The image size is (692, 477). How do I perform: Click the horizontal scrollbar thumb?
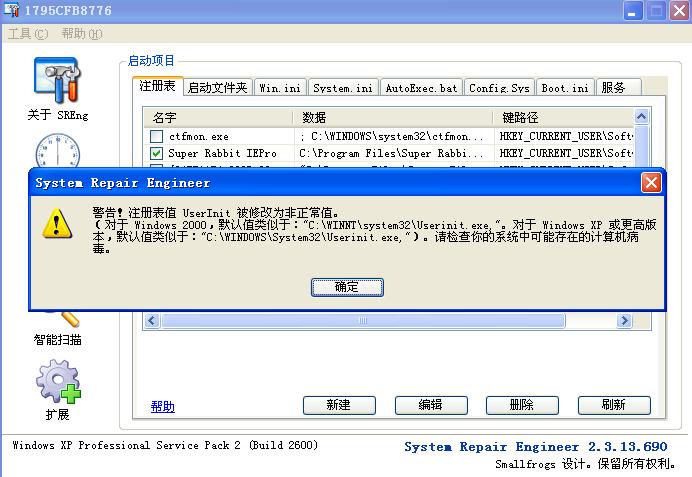click(363, 320)
